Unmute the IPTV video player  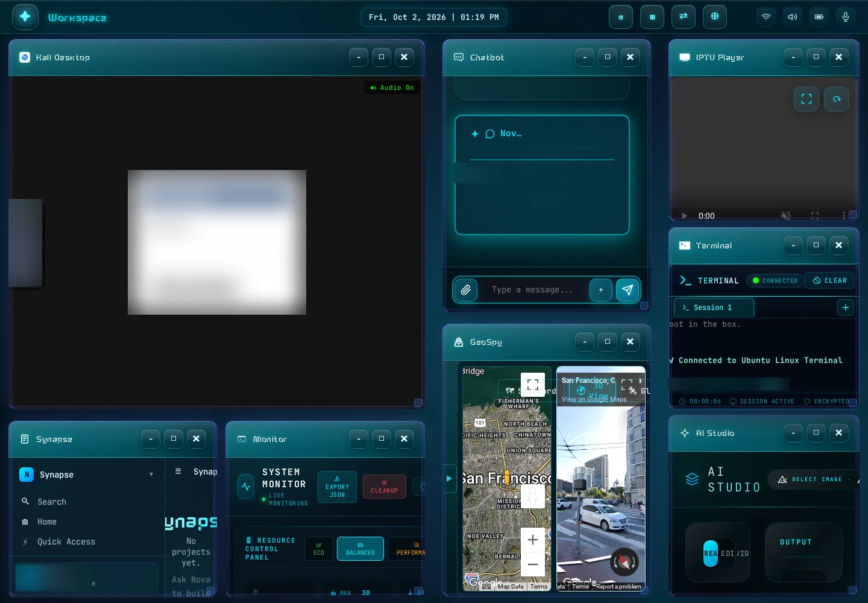(x=786, y=215)
